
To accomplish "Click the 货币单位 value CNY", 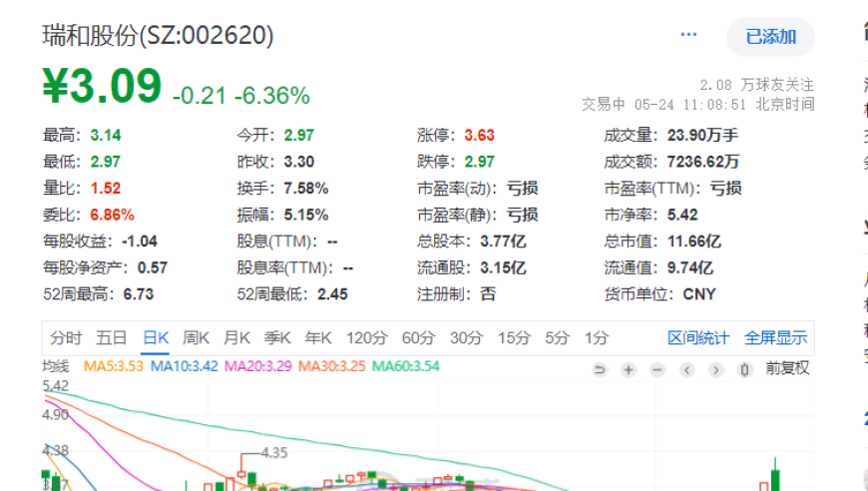I will [699, 294].
